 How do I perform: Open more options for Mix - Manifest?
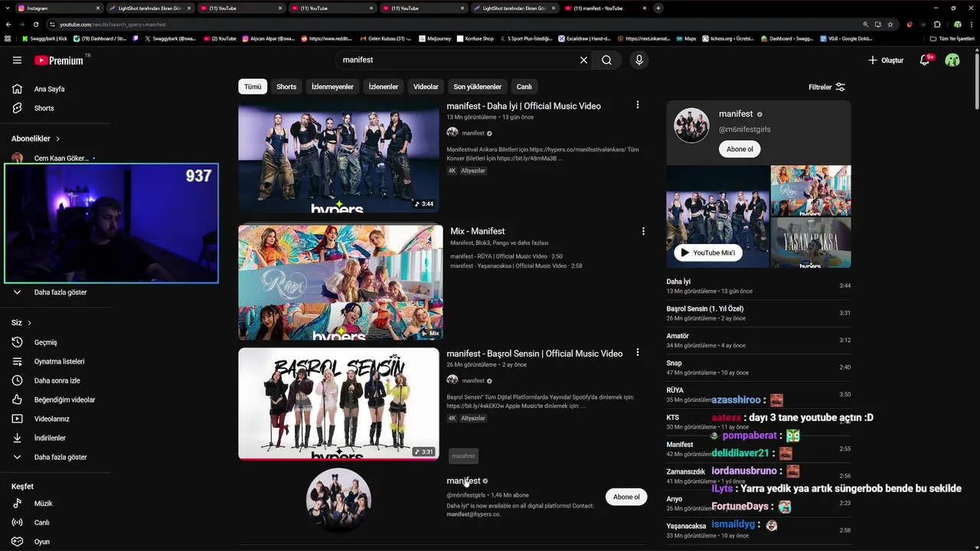(x=643, y=231)
